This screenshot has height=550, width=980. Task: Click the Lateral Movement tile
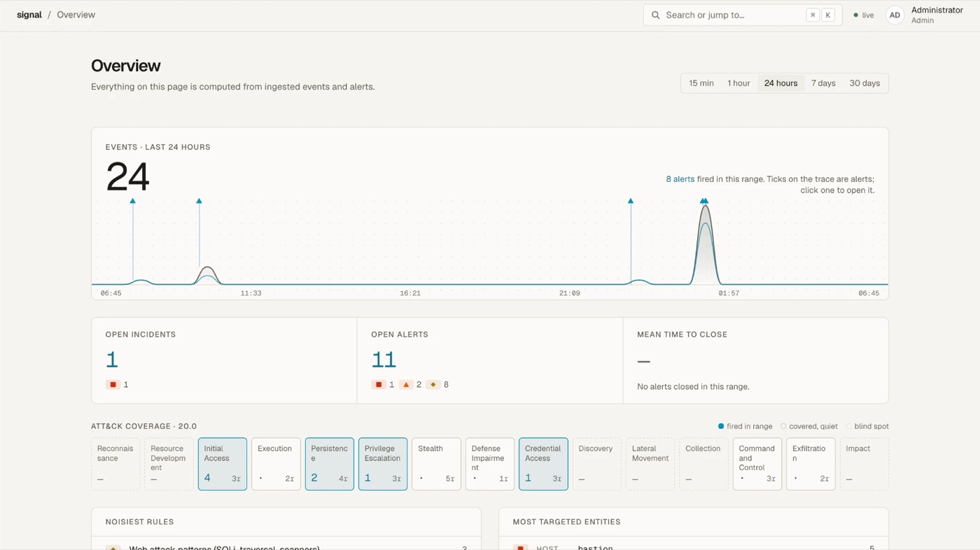tap(650, 464)
